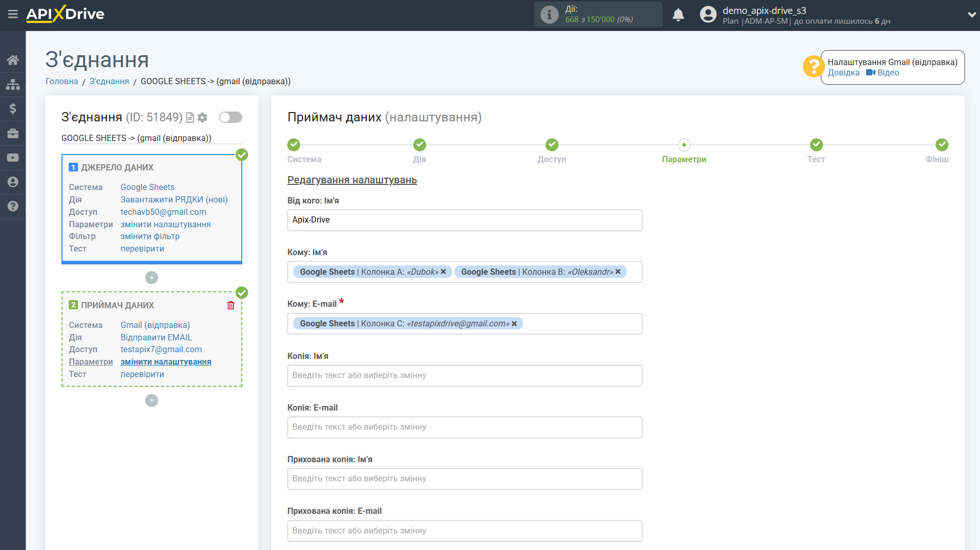The height and width of the screenshot is (550, 980).
Task: Open the З'єднання breadcrumb link
Action: tap(110, 81)
